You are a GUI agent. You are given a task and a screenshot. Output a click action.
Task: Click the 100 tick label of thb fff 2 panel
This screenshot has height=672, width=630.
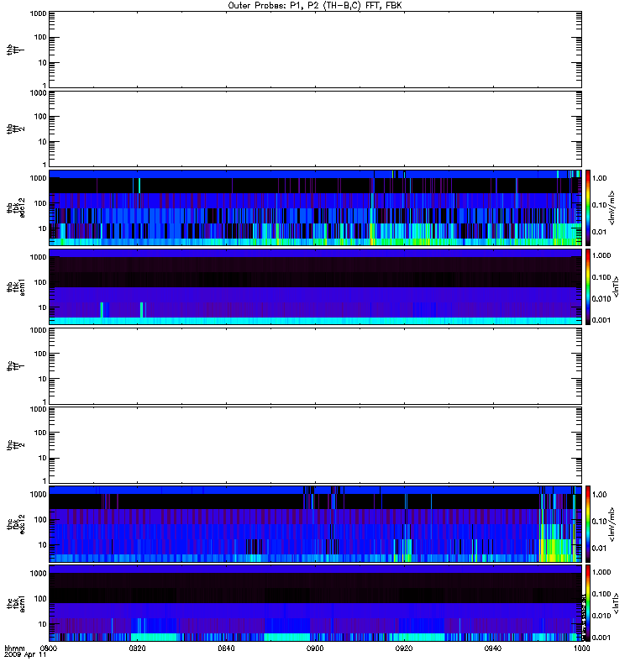pyautogui.click(x=40, y=117)
